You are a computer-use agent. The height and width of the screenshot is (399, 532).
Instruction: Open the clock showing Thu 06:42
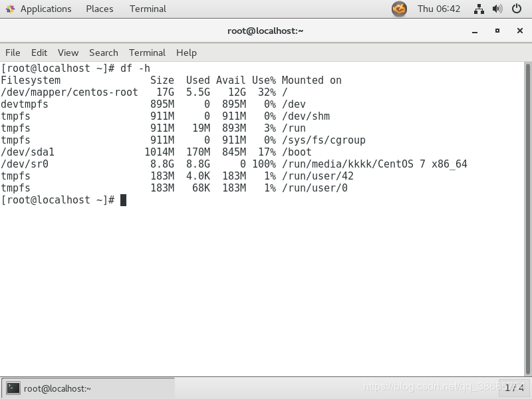click(439, 9)
